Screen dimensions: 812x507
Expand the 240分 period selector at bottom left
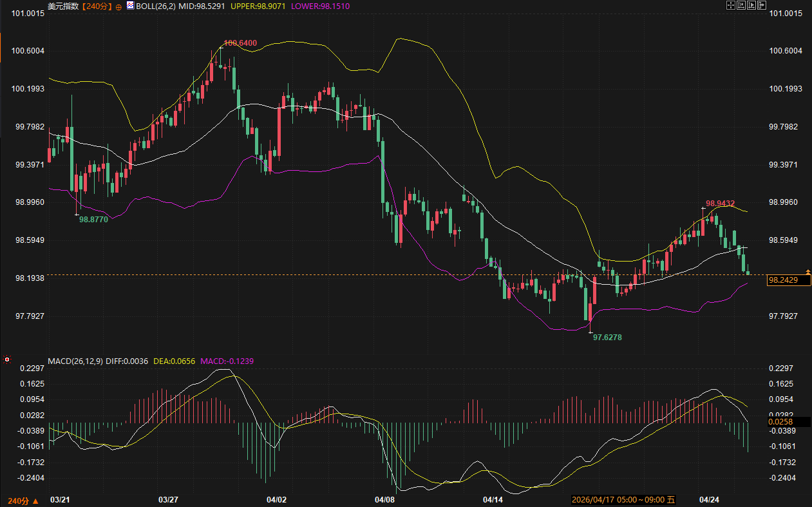23,501
